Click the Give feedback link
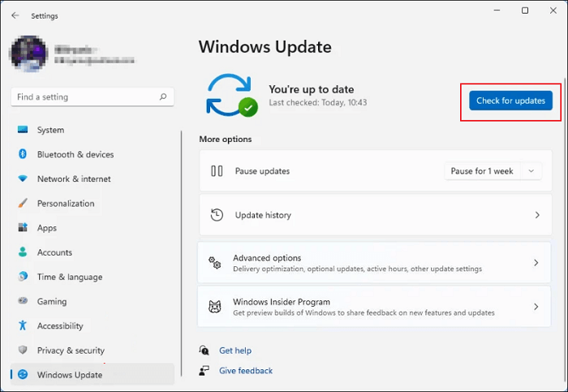Viewport: 568px width, 392px height. pyautogui.click(x=246, y=371)
